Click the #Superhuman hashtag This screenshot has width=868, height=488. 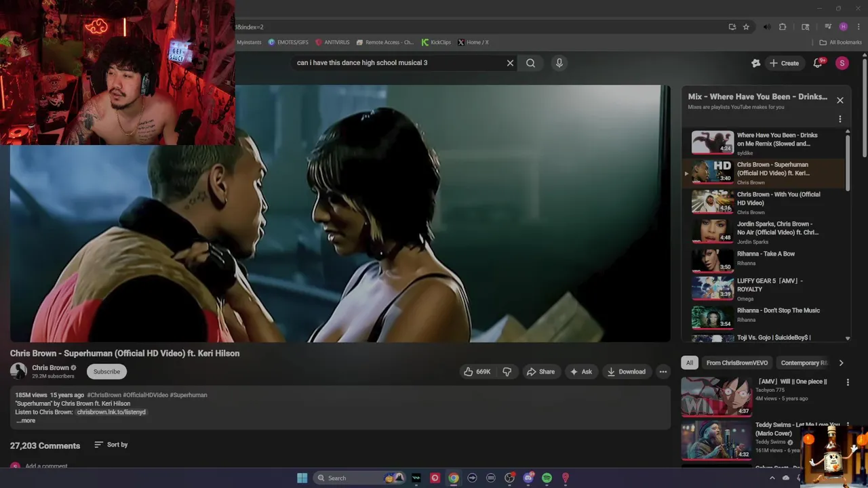coord(189,395)
